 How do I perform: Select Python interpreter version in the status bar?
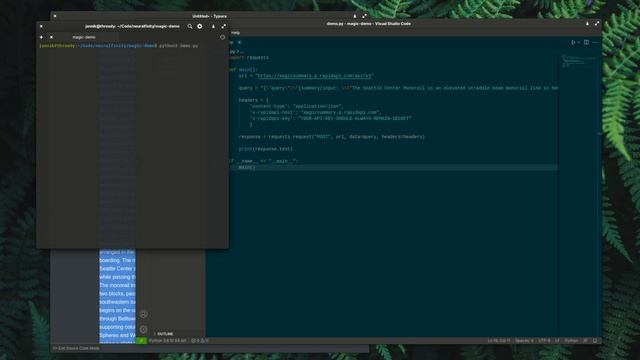click(x=167, y=340)
